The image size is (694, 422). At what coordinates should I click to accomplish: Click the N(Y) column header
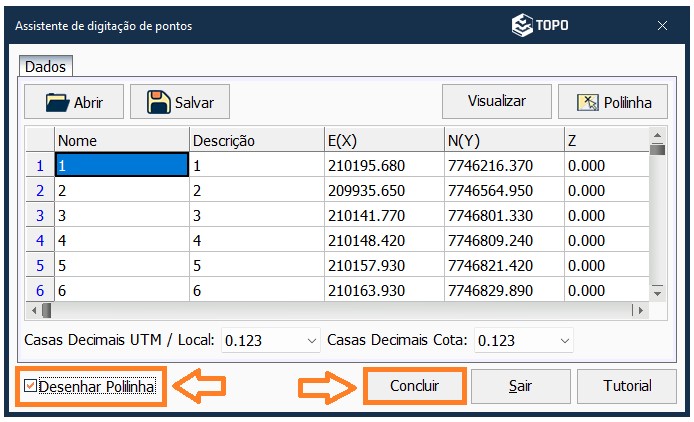coord(503,141)
